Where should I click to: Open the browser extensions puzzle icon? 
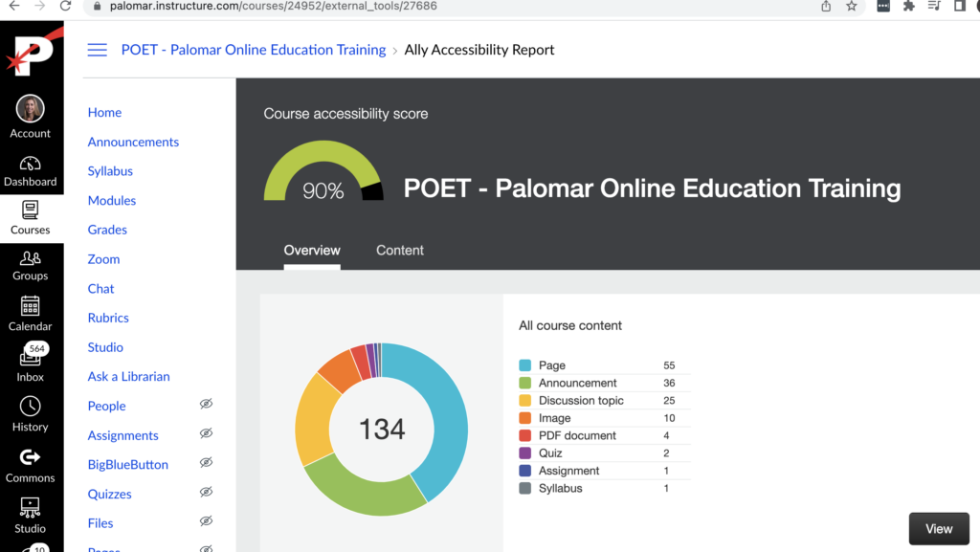point(909,6)
